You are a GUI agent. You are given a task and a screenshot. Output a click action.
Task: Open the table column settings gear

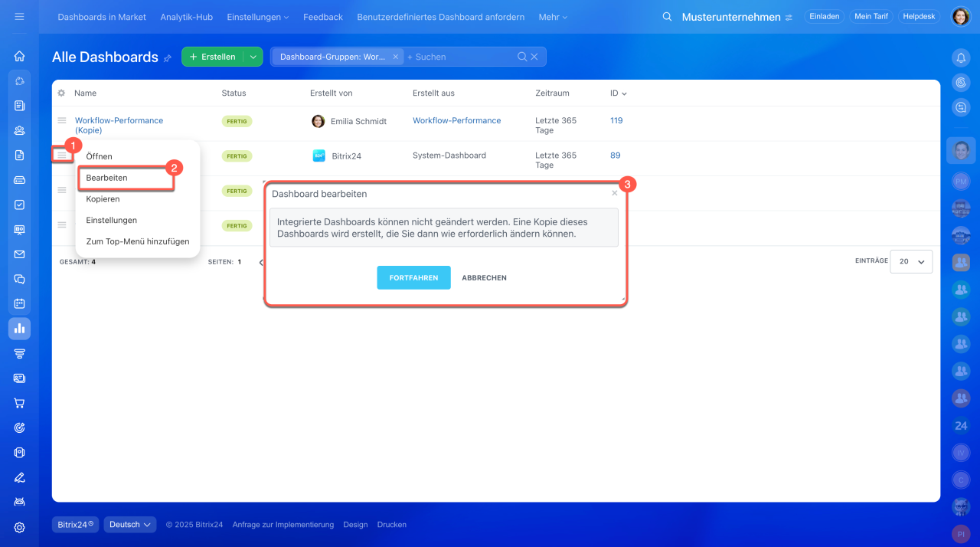click(x=61, y=93)
